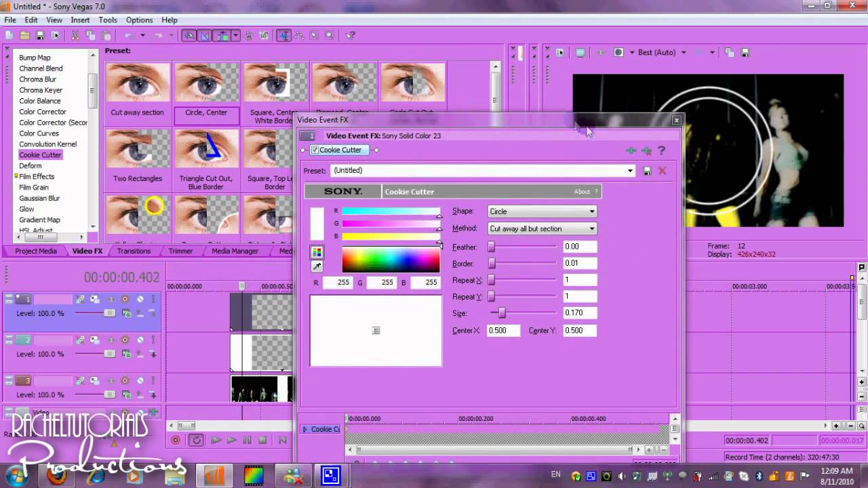Screen dimensions: 868x488
Task: Click the plug-in help question mark icon
Action: [x=662, y=150]
